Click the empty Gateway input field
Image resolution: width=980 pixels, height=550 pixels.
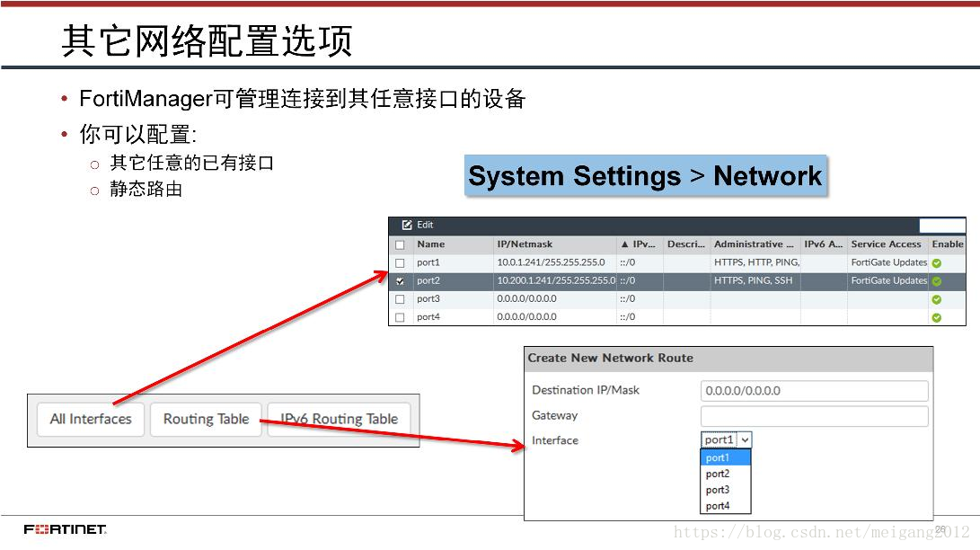coord(815,416)
